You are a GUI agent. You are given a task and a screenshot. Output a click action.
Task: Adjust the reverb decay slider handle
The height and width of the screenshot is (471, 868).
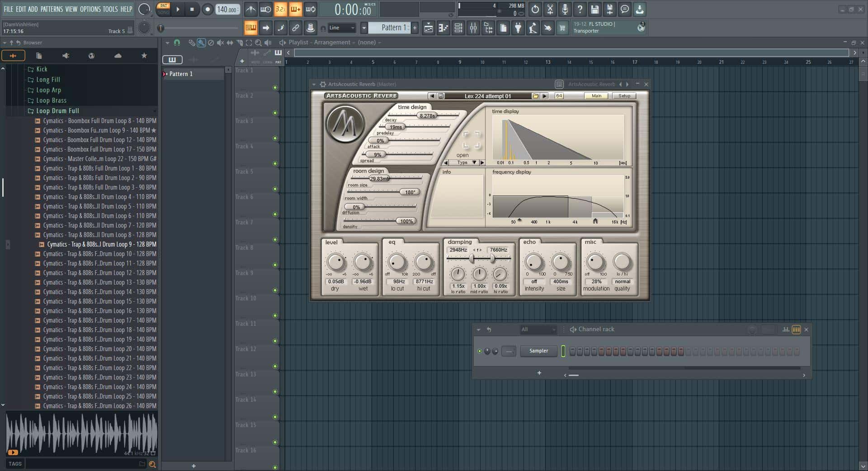427,116
